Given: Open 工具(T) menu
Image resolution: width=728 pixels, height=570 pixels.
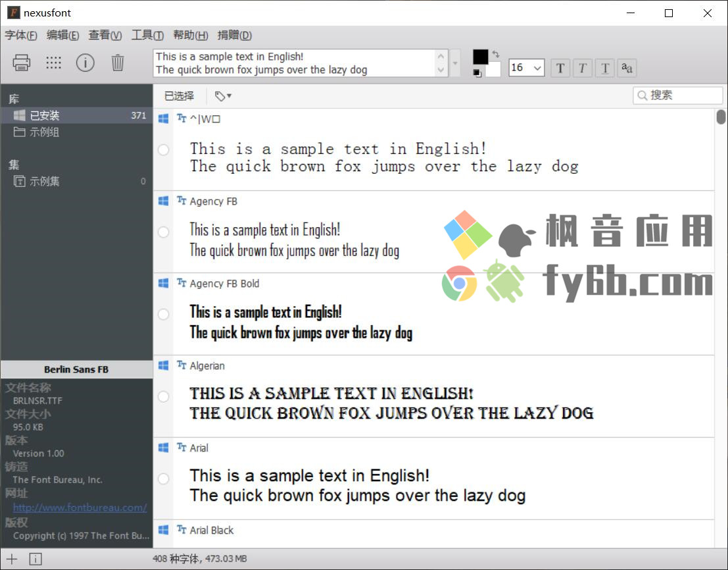Looking at the screenshot, I should coord(147,36).
